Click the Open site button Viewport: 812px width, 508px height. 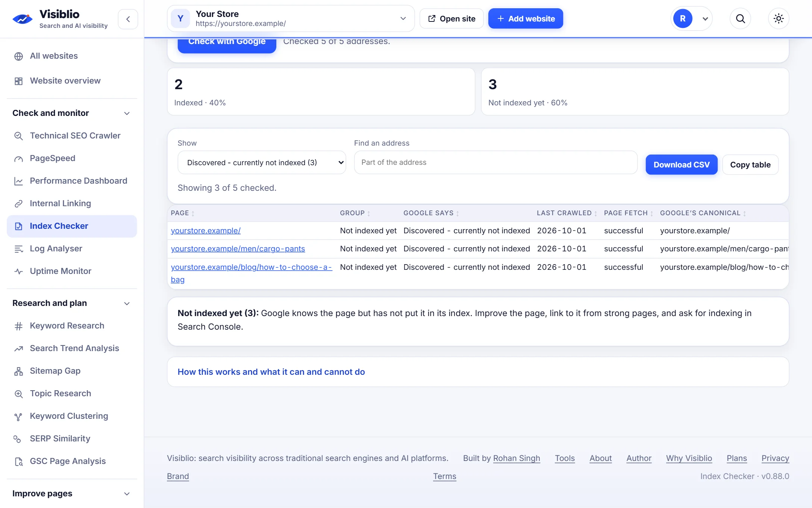click(x=451, y=18)
